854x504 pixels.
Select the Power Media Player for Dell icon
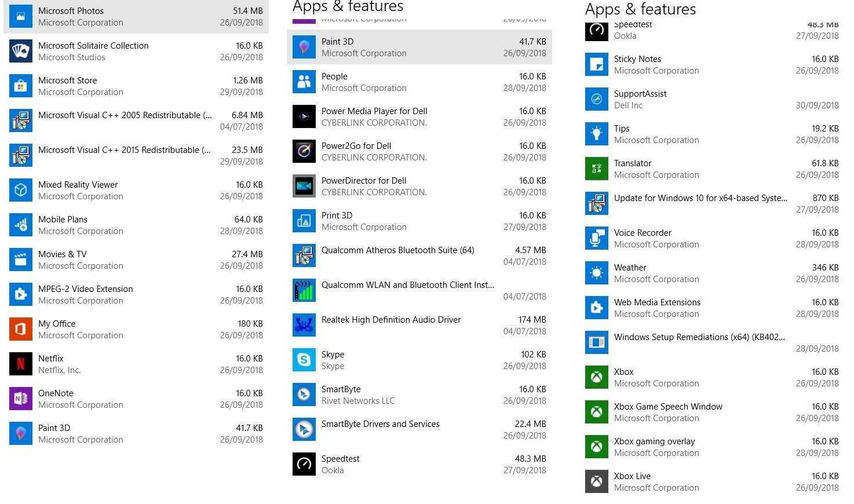(304, 116)
